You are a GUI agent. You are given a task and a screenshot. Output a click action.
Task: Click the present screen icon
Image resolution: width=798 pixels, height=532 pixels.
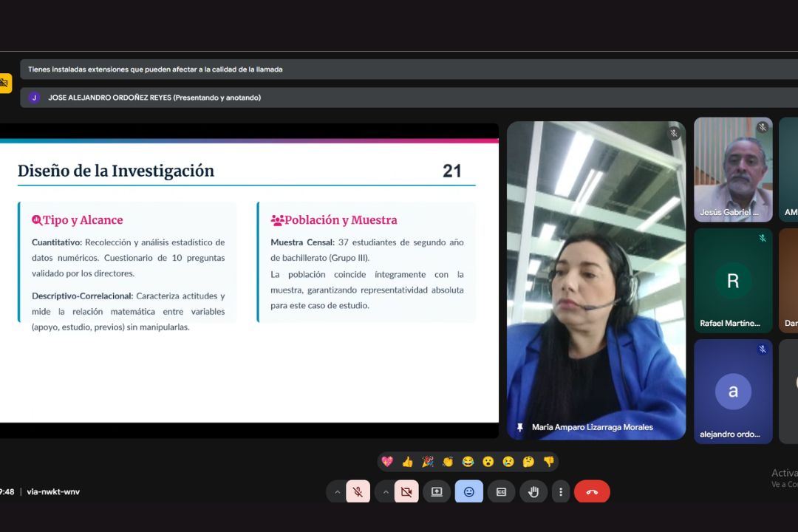coord(437,492)
